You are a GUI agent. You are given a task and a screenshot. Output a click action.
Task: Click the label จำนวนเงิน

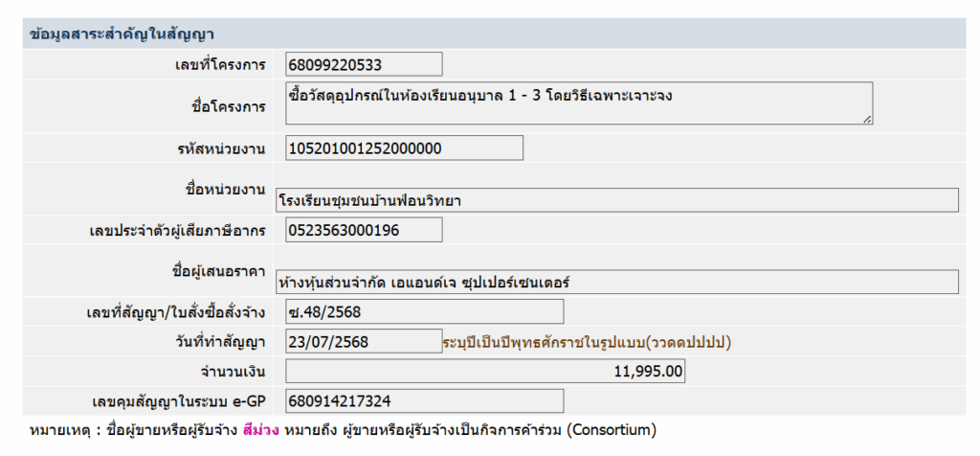click(230, 372)
